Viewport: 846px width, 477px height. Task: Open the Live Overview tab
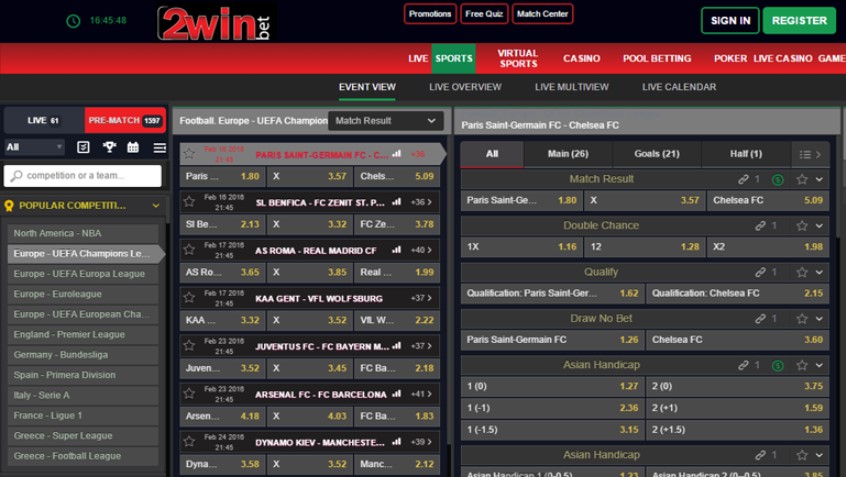[x=465, y=87]
